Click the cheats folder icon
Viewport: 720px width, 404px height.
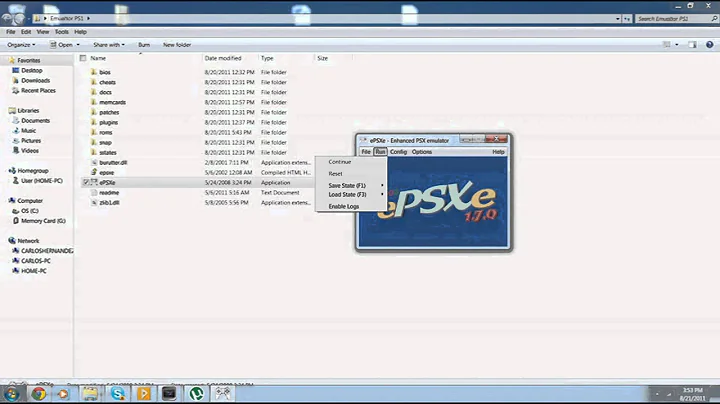[x=94, y=82]
